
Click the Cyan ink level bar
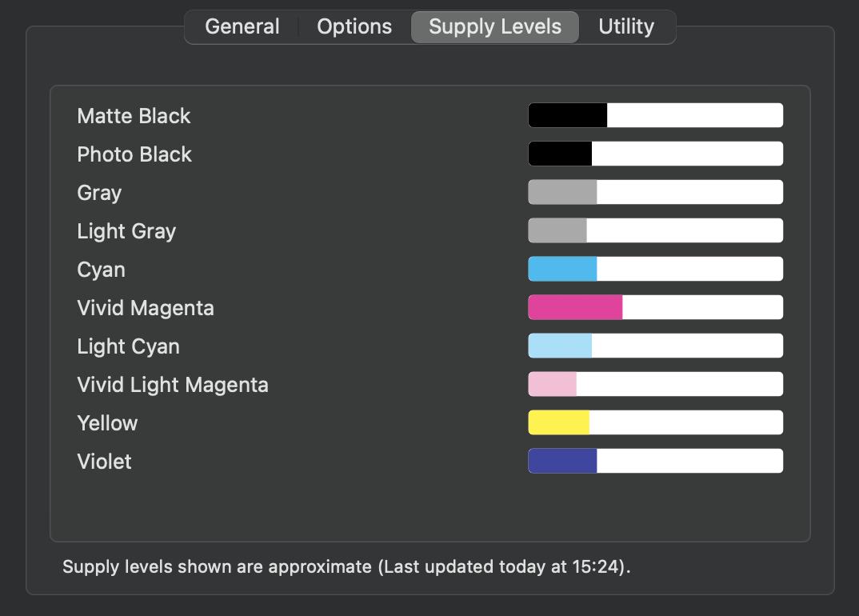pyautogui.click(x=655, y=269)
